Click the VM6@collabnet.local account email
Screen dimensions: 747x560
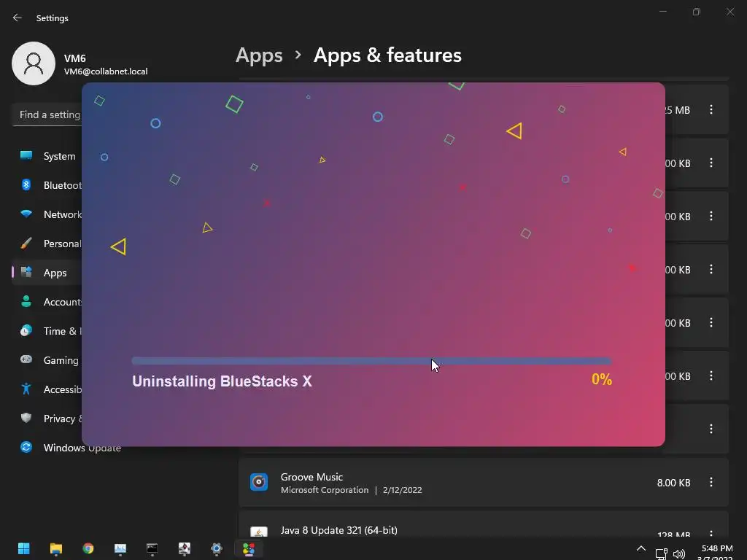(x=106, y=71)
